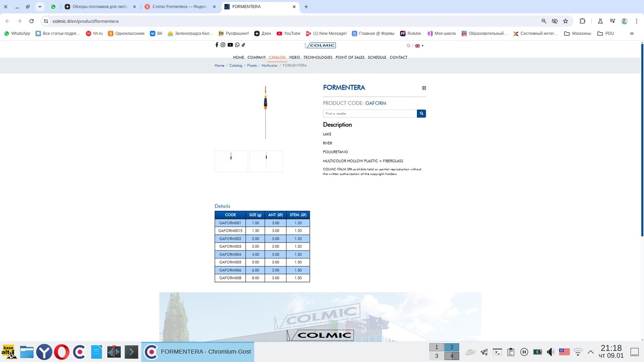Click the browser address bar URL
This screenshot has height=362, width=644.
coord(85,21)
